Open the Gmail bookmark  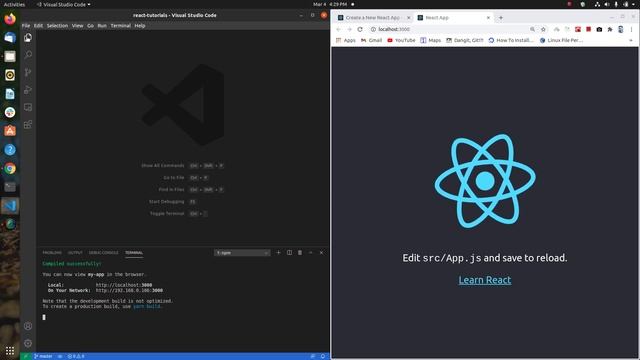(371, 40)
